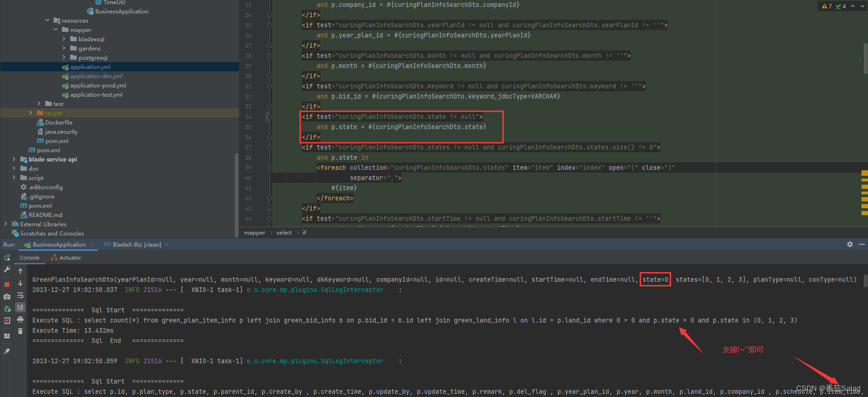
Task: Toggle soft-wrap in the console
Action: pyautogui.click(x=20, y=295)
